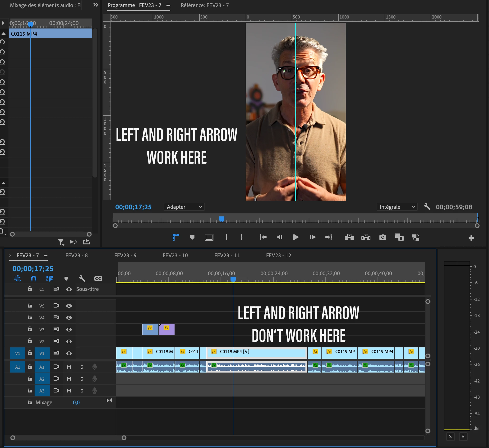489x448 pixels.
Task: Toggle lock on track V5
Action: pyautogui.click(x=30, y=306)
